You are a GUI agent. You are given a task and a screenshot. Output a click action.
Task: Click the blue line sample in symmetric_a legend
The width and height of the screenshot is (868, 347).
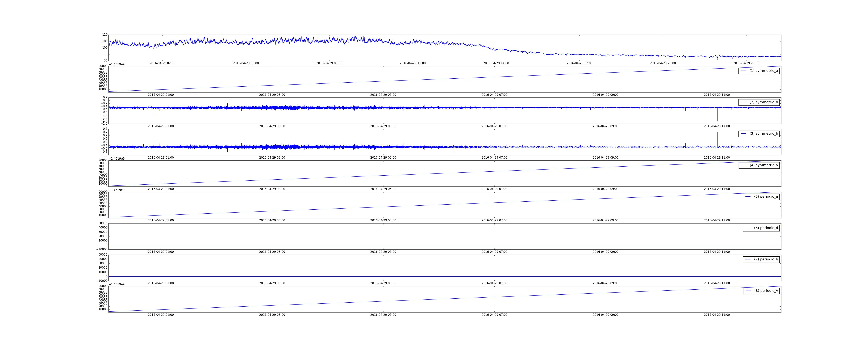pos(743,71)
